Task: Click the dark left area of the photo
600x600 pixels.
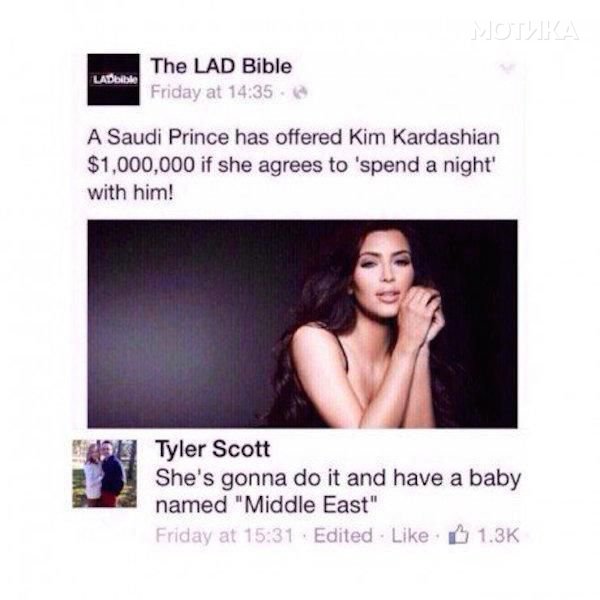Action: [184, 324]
